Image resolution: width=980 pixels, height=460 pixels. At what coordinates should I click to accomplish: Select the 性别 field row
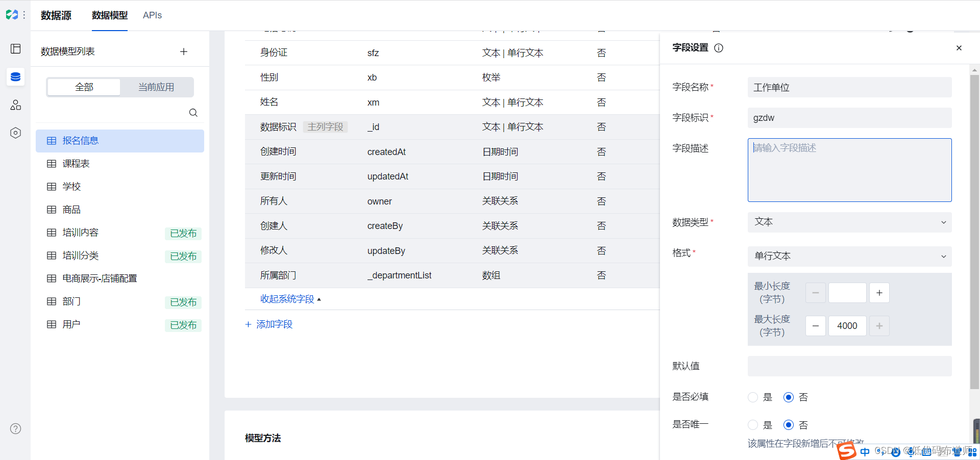click(x=452, y=78)
